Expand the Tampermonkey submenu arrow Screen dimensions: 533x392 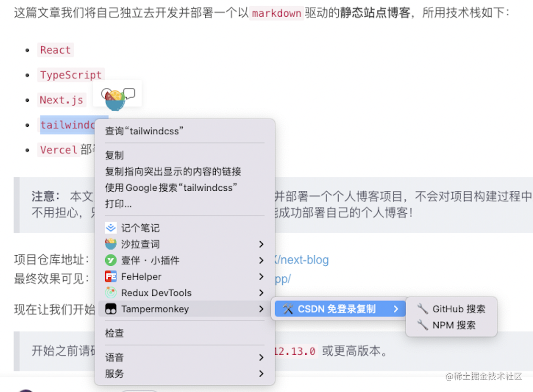tap(261, 309)
